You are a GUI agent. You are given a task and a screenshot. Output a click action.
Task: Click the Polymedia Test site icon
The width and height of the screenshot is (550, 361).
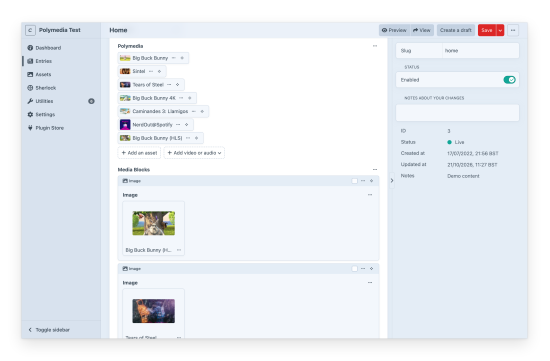point(30,30)
